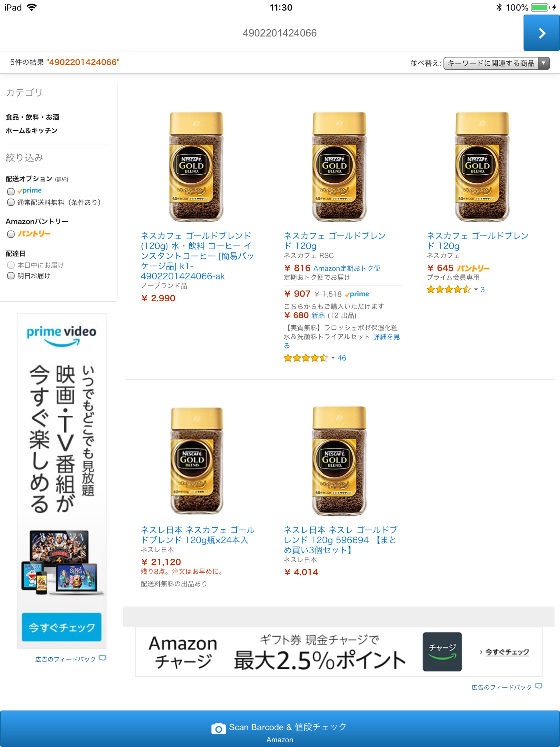560x747 pixels.
Task: Click the ad feedback speech bubble under prime video ad
Action: pyautogui.click(x=102, y=658)
